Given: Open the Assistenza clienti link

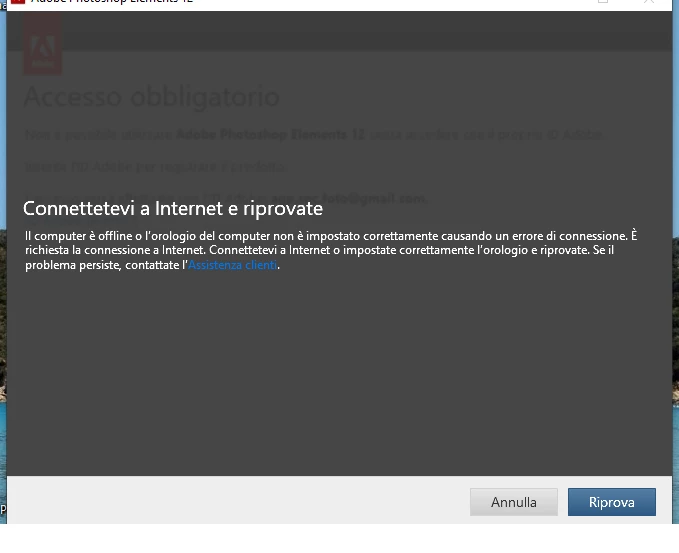Looking at the screenshot, I should [233, 265].
